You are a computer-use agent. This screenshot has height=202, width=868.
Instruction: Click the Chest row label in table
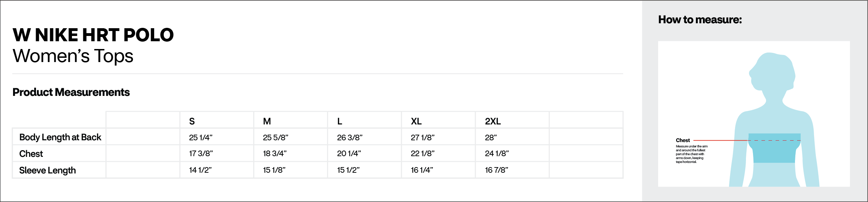31,154
